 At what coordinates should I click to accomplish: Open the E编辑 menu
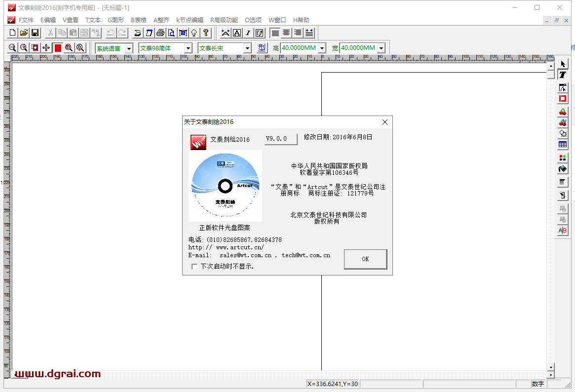click(48, 20)
